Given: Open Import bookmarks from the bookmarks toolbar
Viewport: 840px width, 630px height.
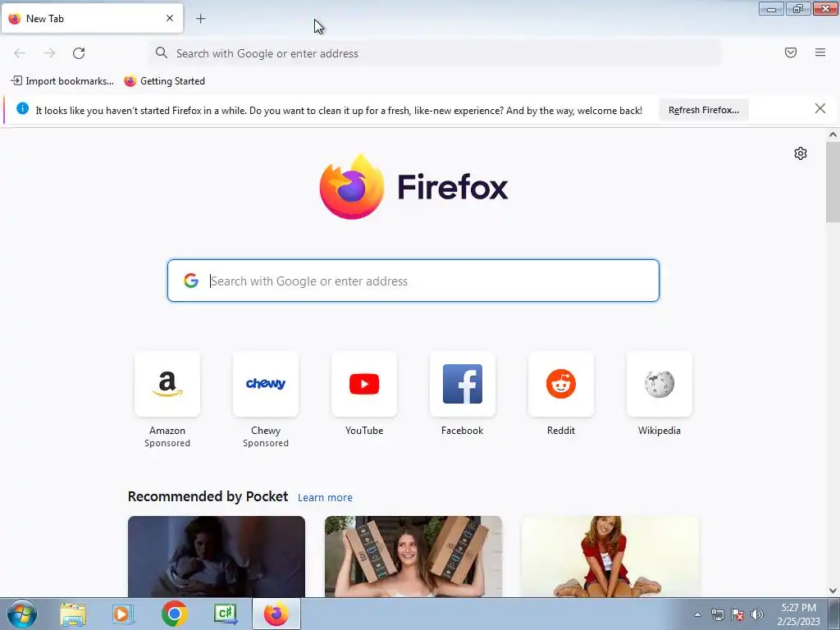Looking at the screenshot, I should (x=62, y=81).
